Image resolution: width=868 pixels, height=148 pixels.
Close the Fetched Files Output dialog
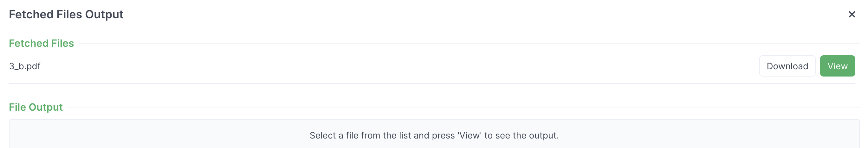tap(852, 14)
